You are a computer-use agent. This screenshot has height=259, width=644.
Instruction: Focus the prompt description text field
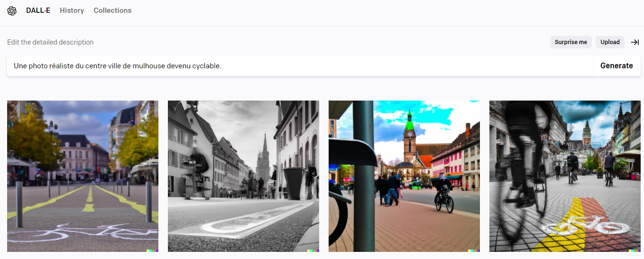pos(300,66)
